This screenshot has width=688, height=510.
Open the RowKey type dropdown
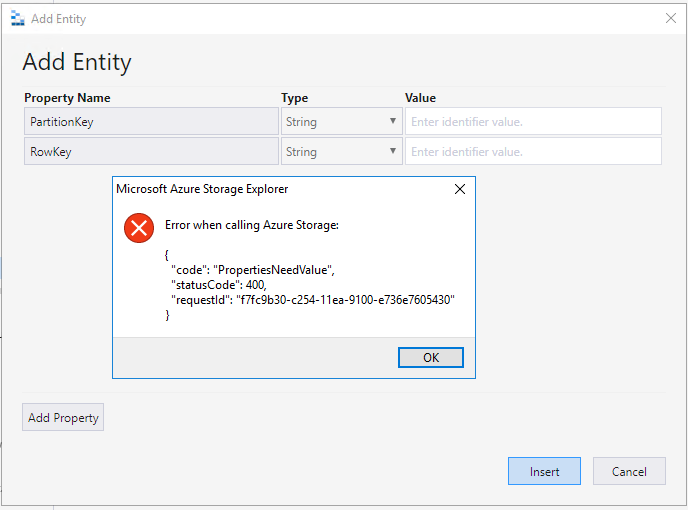pyautogui.click(x=341, y=151)
